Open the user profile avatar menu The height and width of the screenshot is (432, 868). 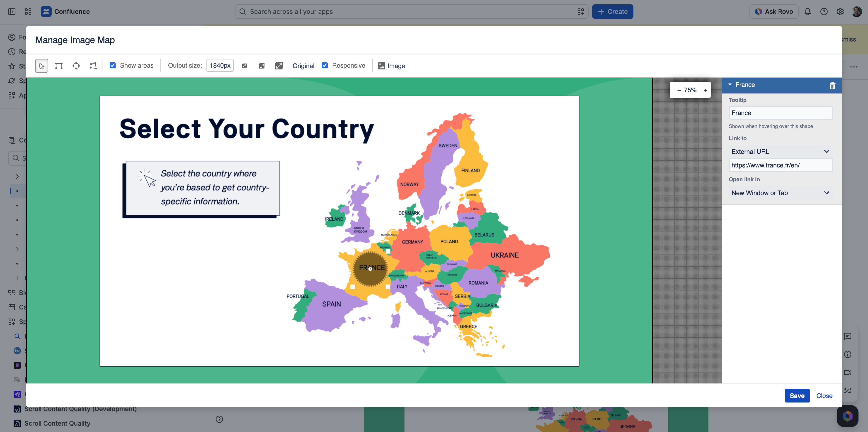point(856,12)
